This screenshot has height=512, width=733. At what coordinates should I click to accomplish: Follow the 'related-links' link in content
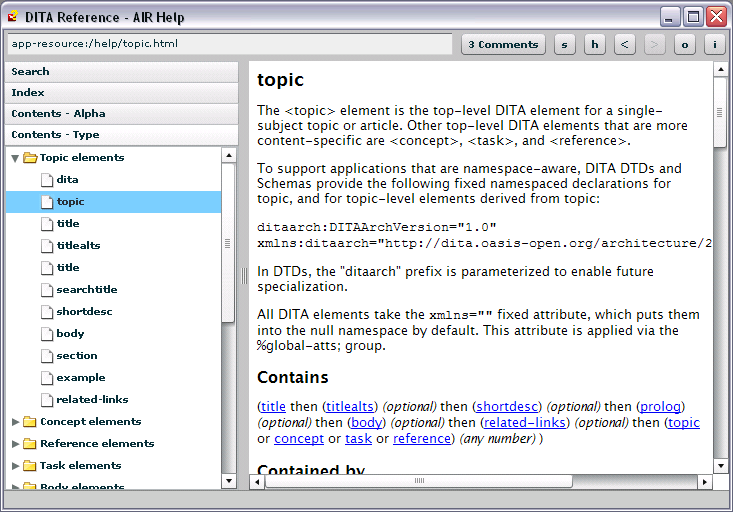click(525, 422)
